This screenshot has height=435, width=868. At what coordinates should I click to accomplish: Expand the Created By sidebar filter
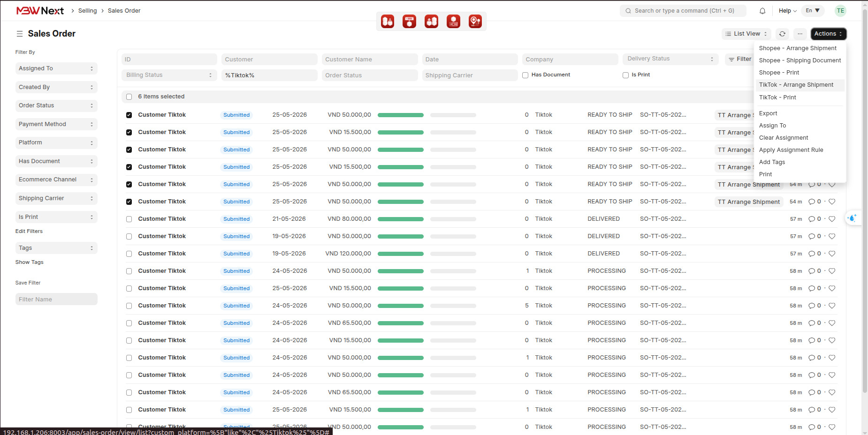coord(56,87)
